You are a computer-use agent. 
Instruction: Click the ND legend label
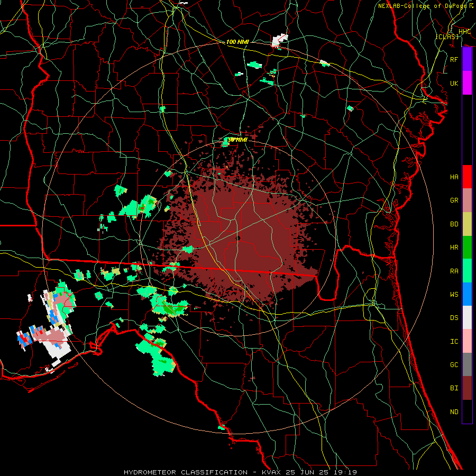coord(454,411)
